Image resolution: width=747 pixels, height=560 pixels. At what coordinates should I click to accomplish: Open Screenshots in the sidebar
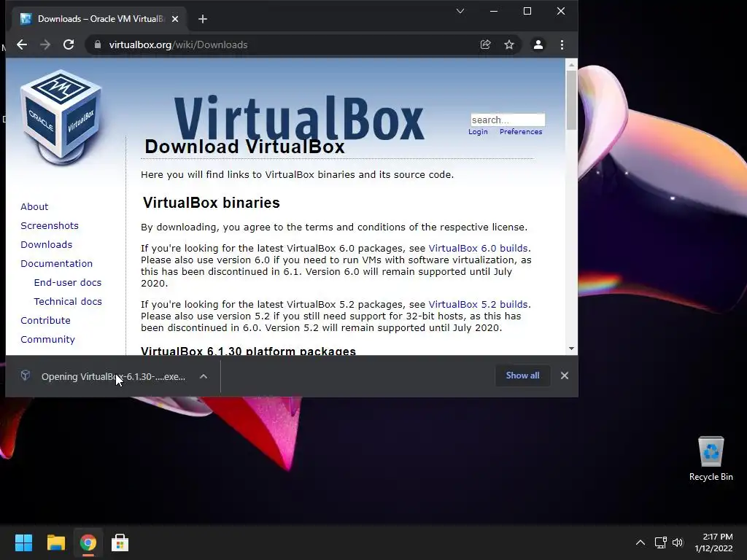(50, 226)
